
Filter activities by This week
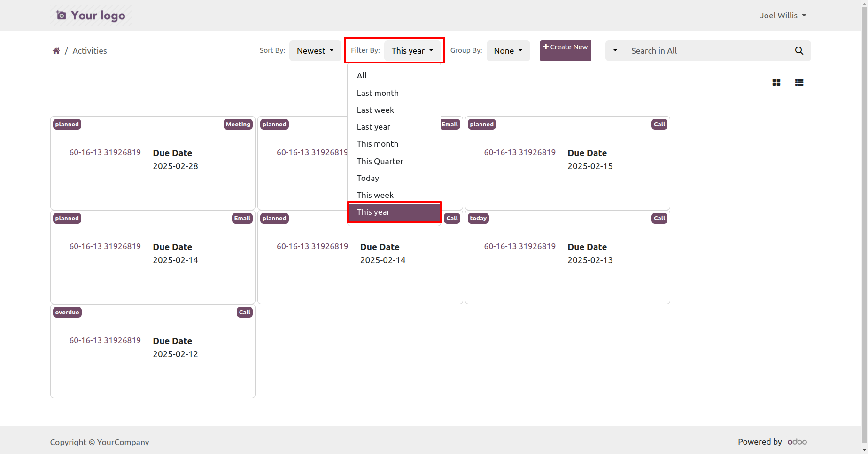(x=394, y=195)
